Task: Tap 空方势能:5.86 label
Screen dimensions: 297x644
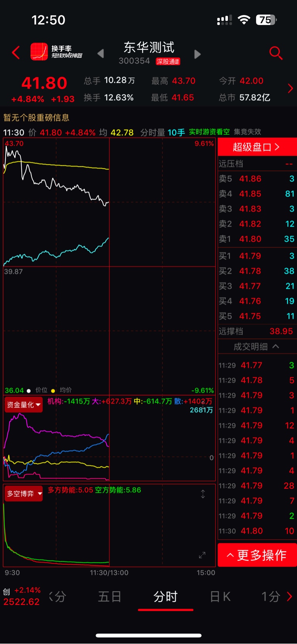Action: click(x=118, y=490)
